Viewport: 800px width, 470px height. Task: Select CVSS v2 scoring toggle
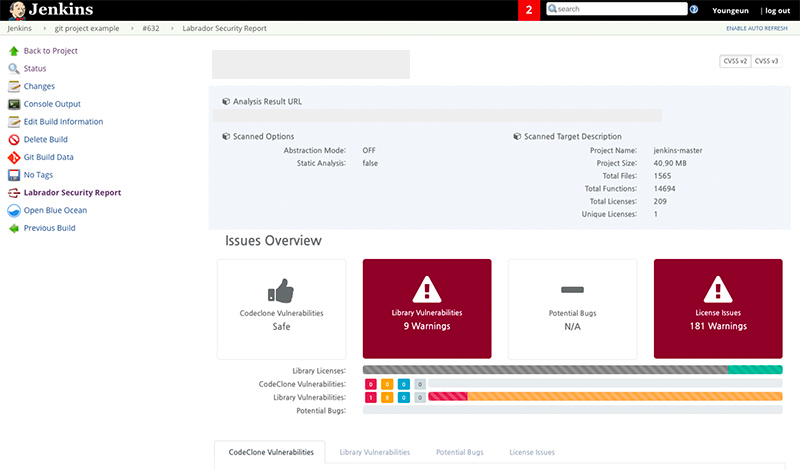tap(735, 61)
